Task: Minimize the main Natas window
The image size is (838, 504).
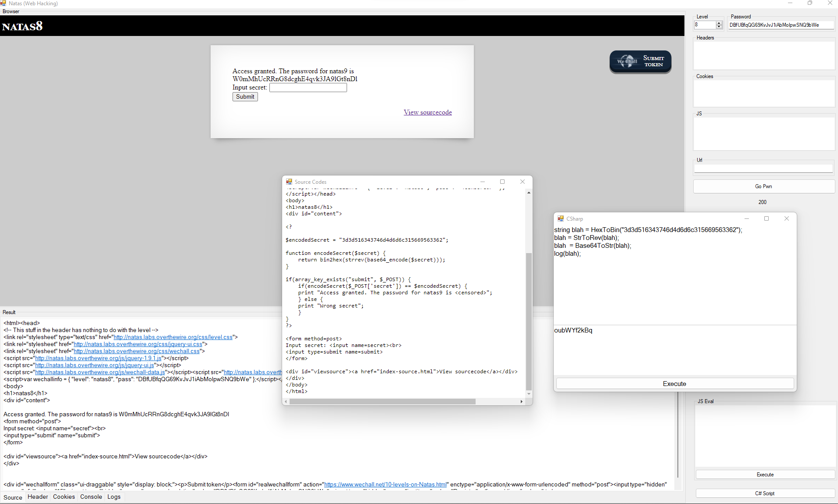Action: point(790,3)
